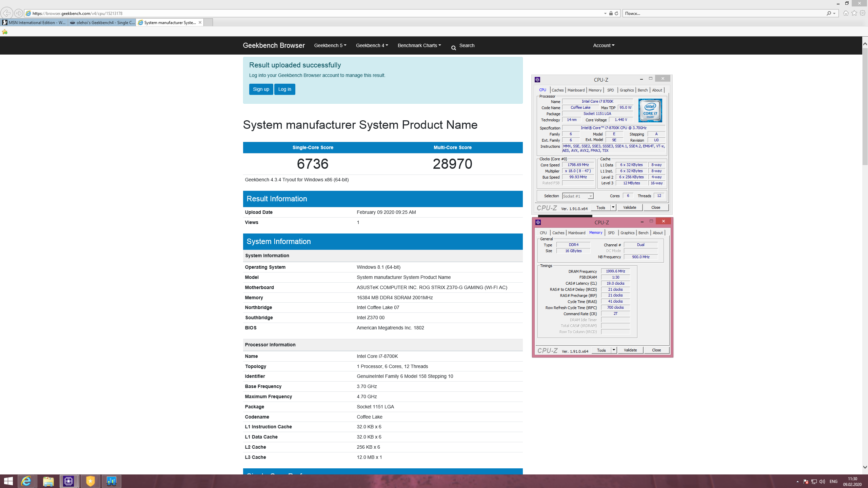868x488 pixels.
Task: Switch to MSN International Edition browser tab
Action: pyautogui.click(x=34, y=22)
